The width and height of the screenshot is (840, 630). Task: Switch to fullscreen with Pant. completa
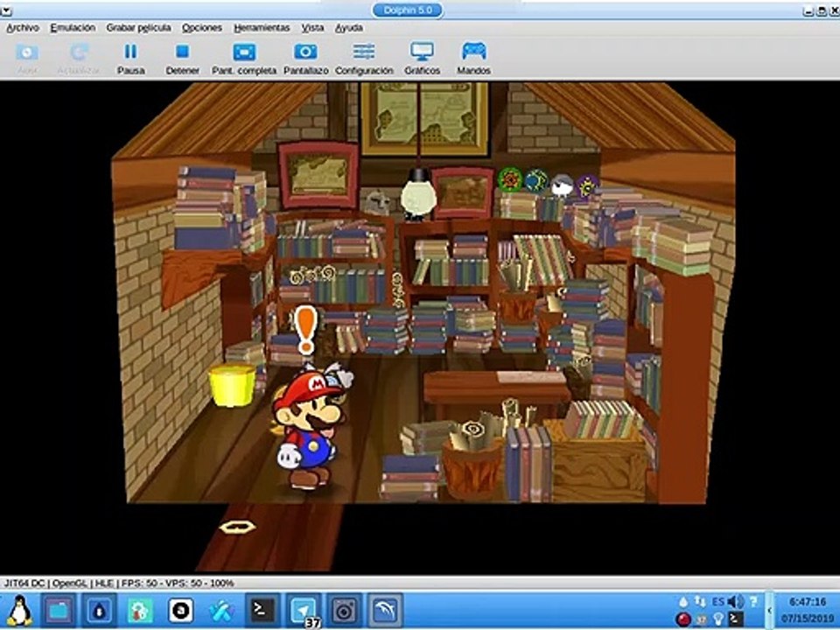tap(244, 59)
